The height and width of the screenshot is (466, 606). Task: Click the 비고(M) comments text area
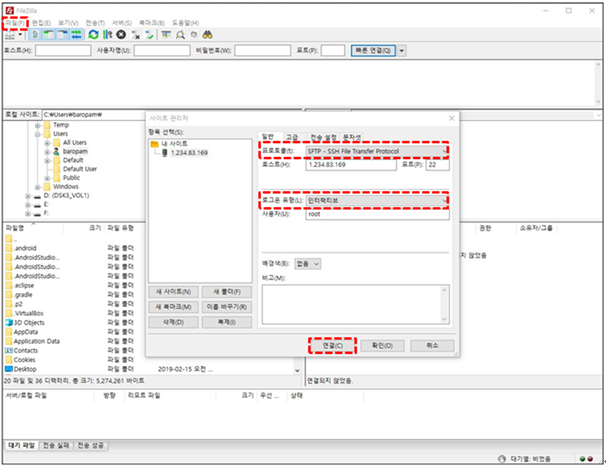click(x=356, y=304)
